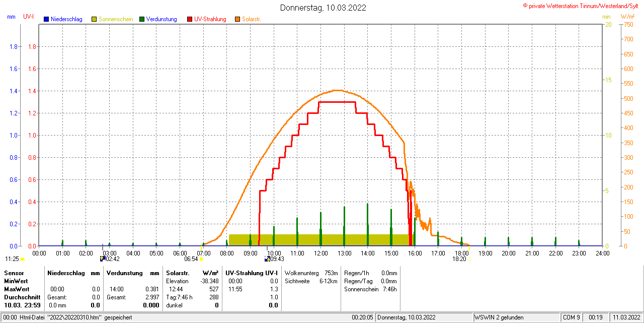The width and height of the screenshot is (644, 323).
Task: Click the Verdunstung Gesamt value 2.997
Action: click(x=152, y=297)
